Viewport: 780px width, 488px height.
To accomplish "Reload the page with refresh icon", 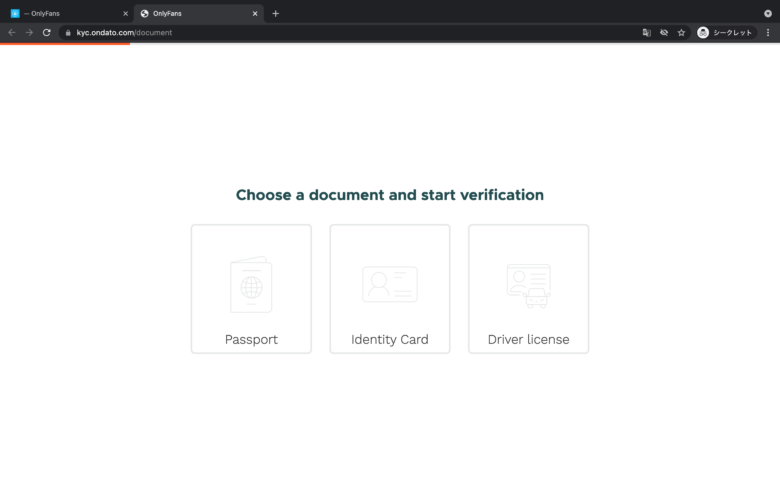I will [x=47, y=32].
